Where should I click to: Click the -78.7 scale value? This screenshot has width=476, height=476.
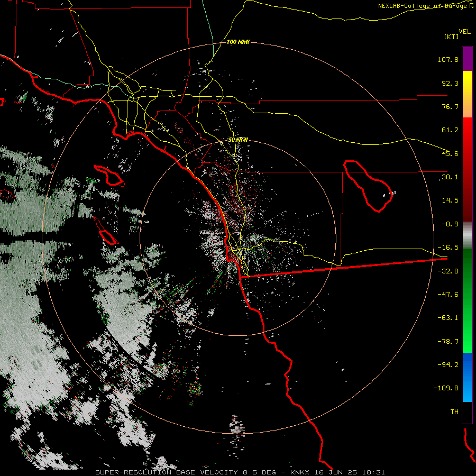(448, 342)
